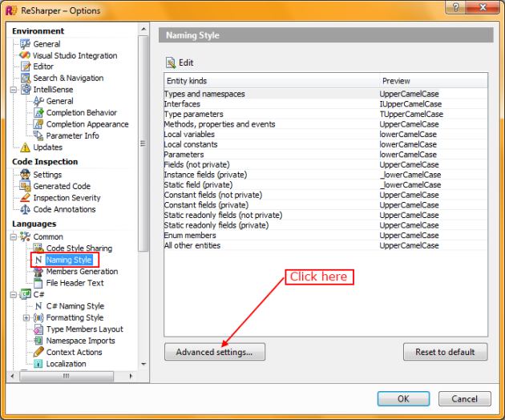Select the All other entities row
Image resolution: width=505 pixels, height=420 pixels.
point(325,245)
